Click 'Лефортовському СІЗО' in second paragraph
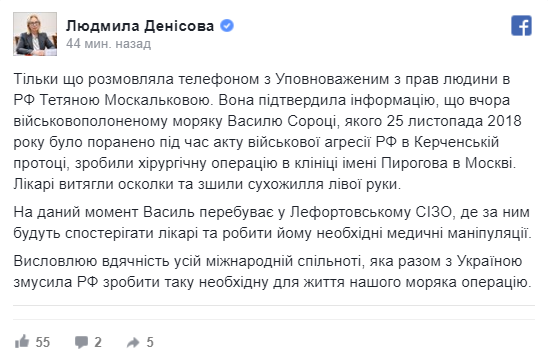 coord(371,212)
